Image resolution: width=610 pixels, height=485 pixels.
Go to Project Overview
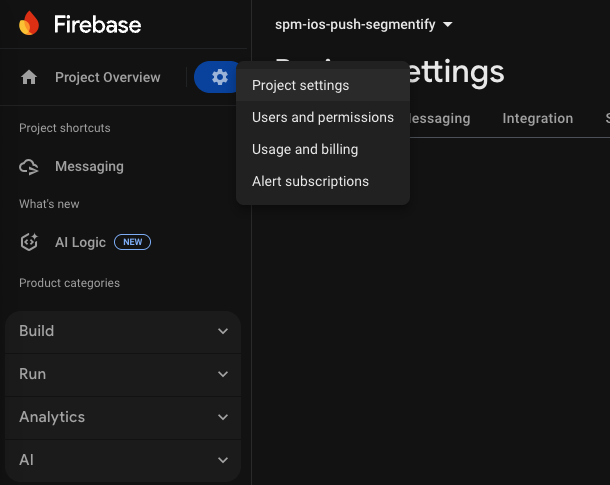[x=108, y=77]
